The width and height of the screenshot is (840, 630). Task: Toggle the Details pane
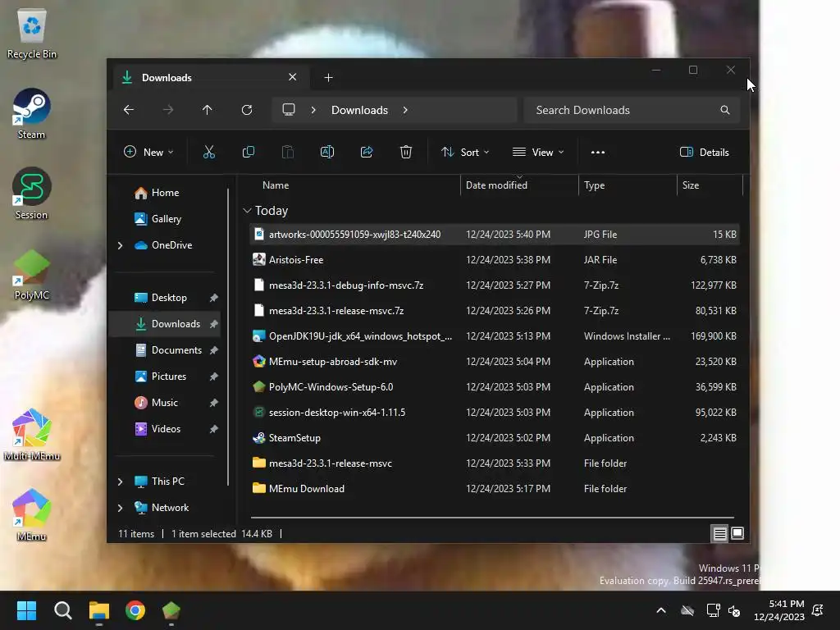pyautogui.click(x=704, y=152)
